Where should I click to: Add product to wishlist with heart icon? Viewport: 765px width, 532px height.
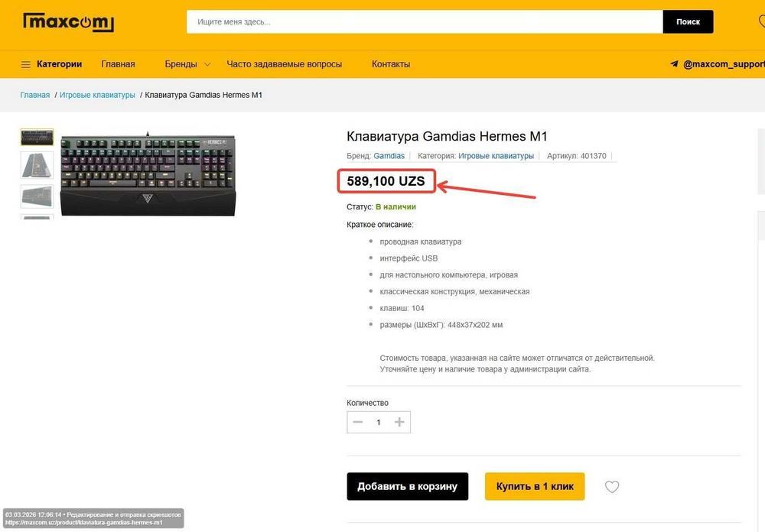click(x=612, y=487)
